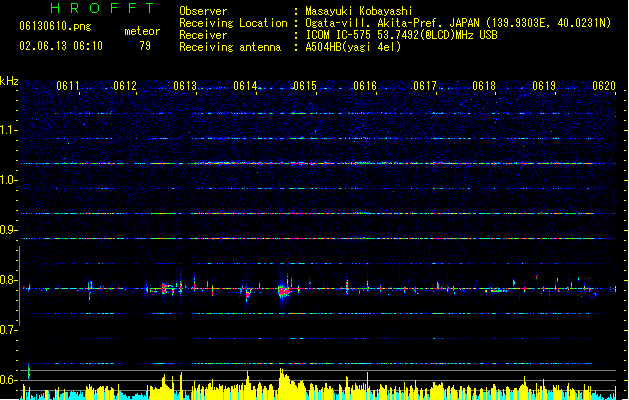629x400 pixels.
Task: Click the tallest yellow intensity peak below 0614:30
Action: 281,383
